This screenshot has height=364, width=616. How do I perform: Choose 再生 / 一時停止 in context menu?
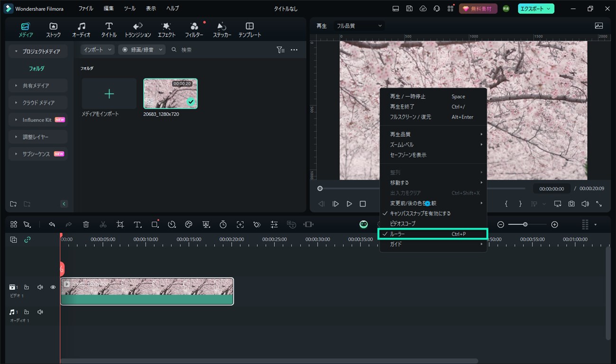[433, 97]
